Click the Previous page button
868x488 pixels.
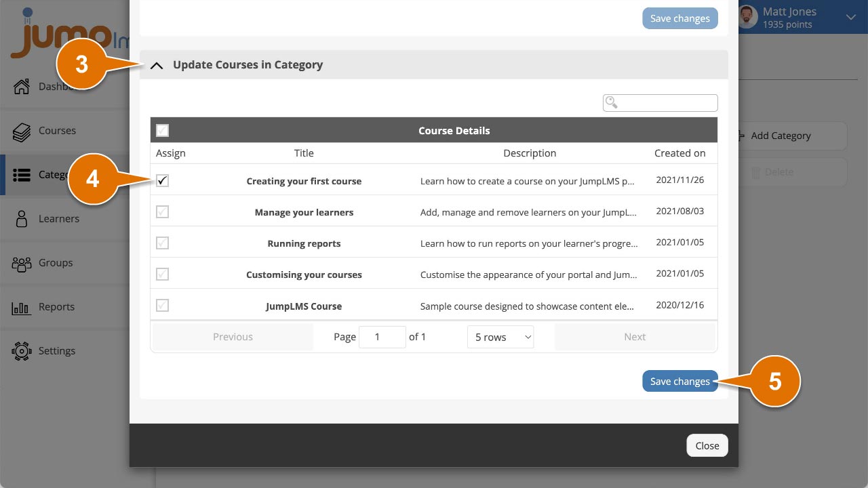coord(233,337)
